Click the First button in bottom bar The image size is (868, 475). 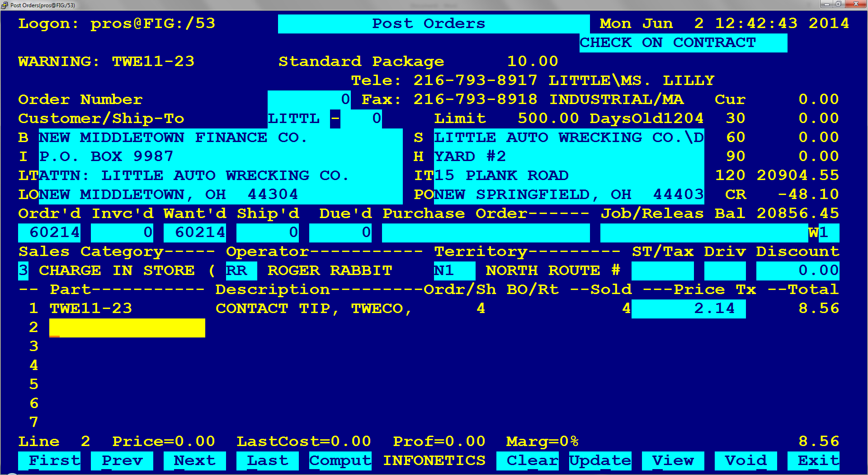tap(49, 461)
